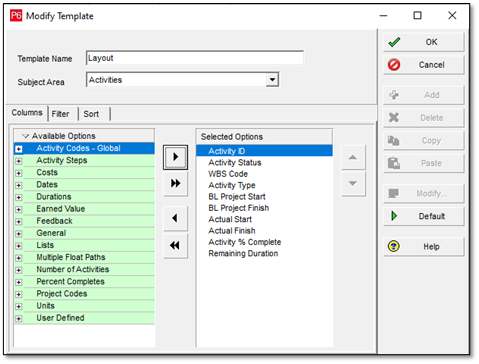The height and width of the screenshot is (364, 479).
Task: Expand the Activity Steps node
Action: tap(19, 161)
